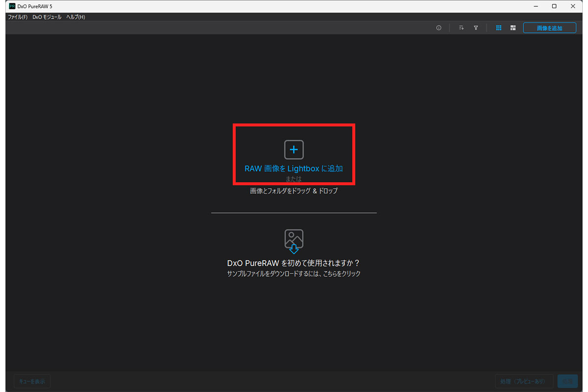
Task: Open the DxO モジュール menu
Action: (47, 17)
